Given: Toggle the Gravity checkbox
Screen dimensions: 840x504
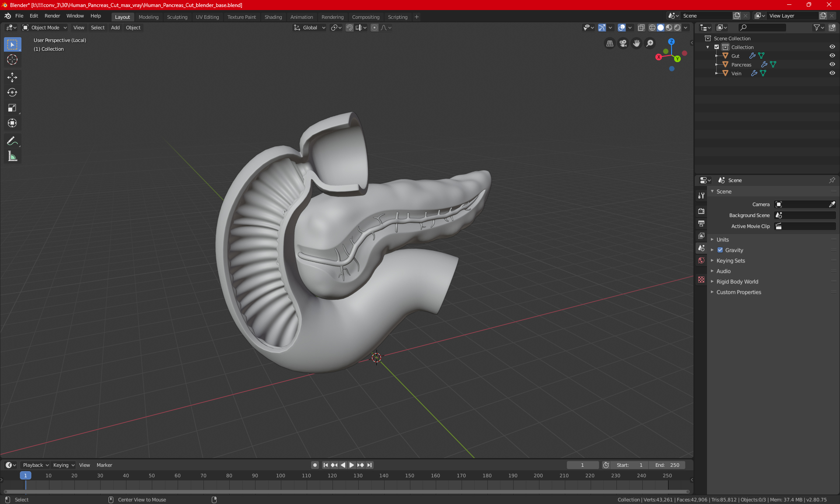Looking at the screenshot, I should (720, 250).
